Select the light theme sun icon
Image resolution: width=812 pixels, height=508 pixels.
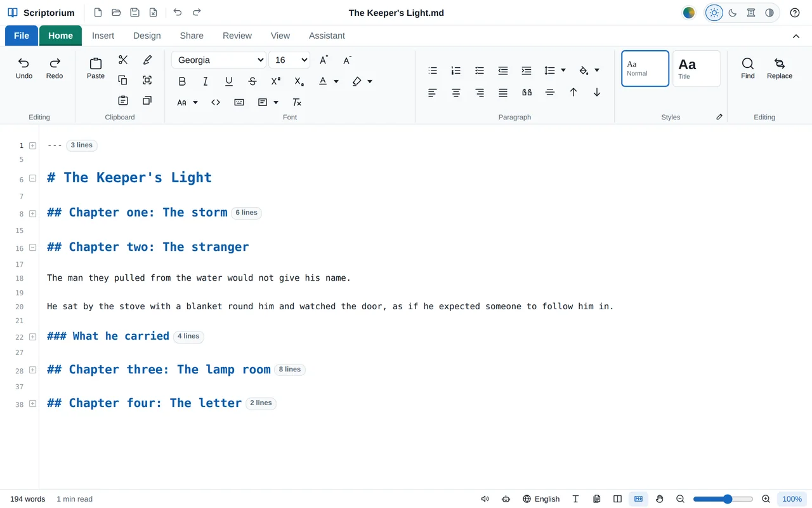point(714,13)
